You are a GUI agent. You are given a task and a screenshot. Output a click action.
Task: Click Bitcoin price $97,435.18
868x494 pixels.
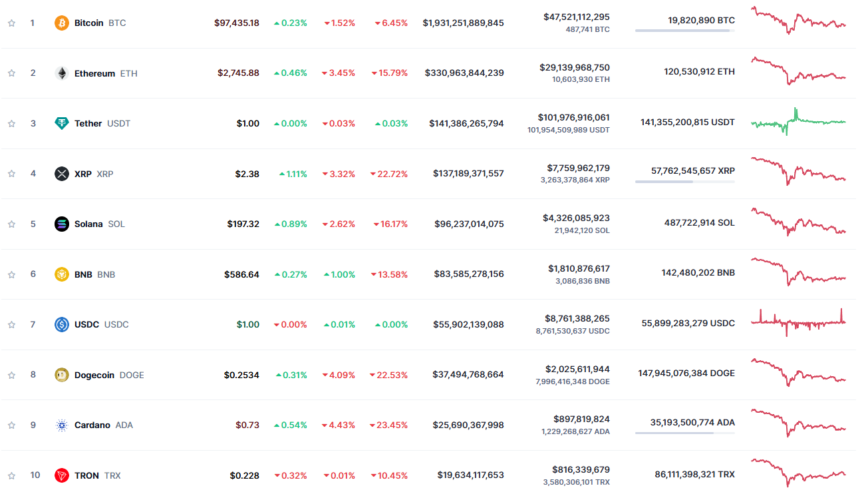[x=237, y=23]
